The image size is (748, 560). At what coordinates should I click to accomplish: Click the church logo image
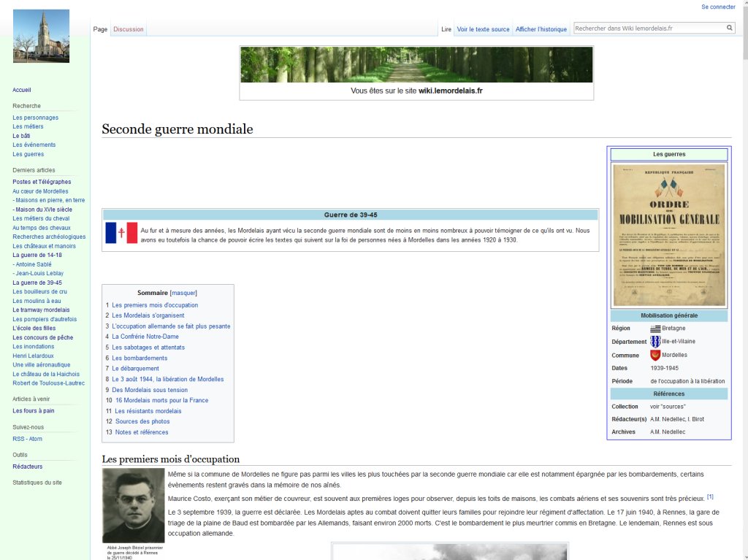pyautogui.click(x=41, y=36)
